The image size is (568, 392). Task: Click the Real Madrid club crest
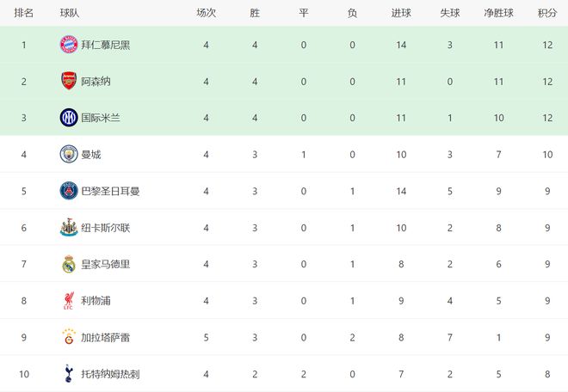pos(69,264)
